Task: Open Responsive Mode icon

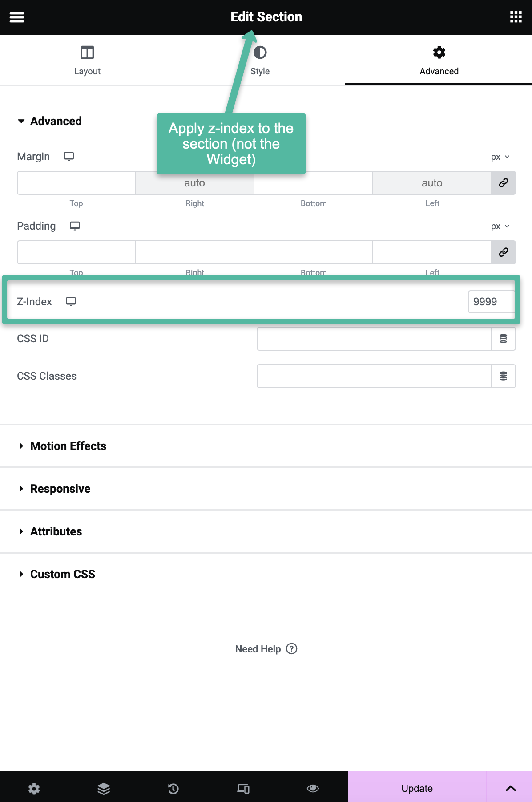Action: [243, 789]
